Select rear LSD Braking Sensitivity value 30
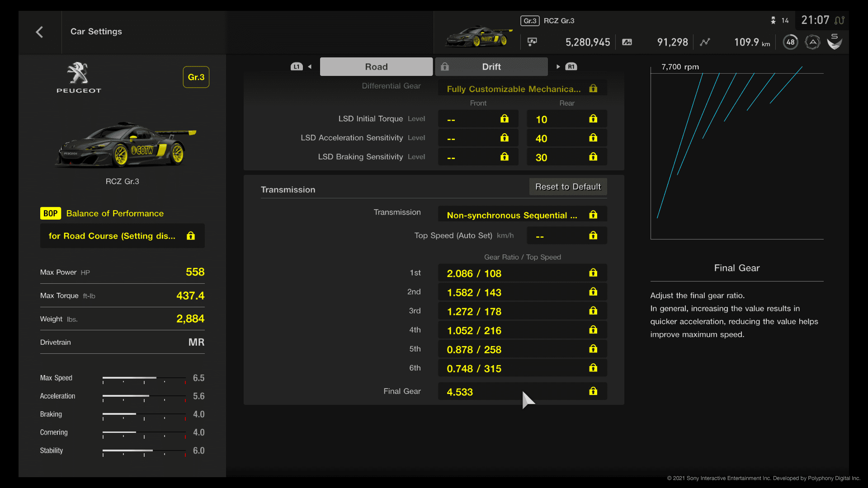Screen dimensions: 868x488 (x=566, y=157)
